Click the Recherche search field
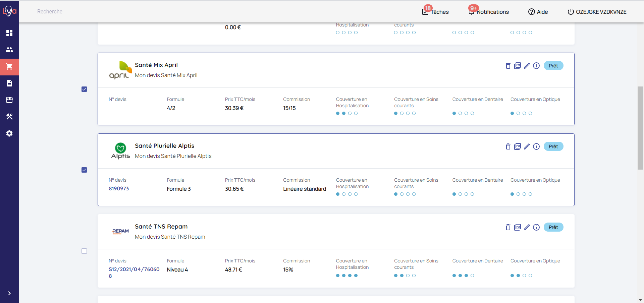 point(108,12)
